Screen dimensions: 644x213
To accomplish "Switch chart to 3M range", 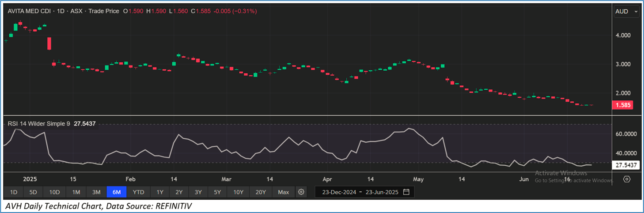I will 96,192.
